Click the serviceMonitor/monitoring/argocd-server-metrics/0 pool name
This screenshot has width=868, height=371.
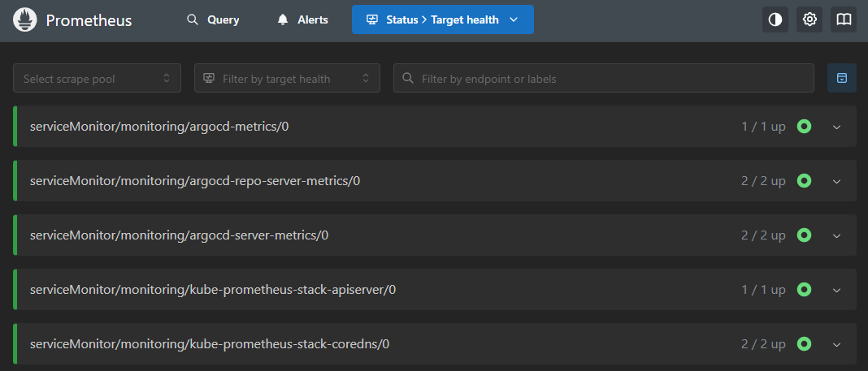[x=180, y=235]
